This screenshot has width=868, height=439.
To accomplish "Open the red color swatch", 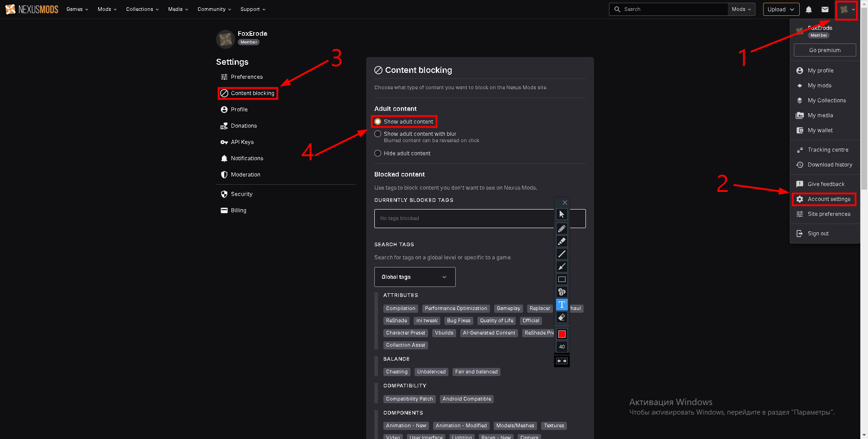I will (561, 334).
